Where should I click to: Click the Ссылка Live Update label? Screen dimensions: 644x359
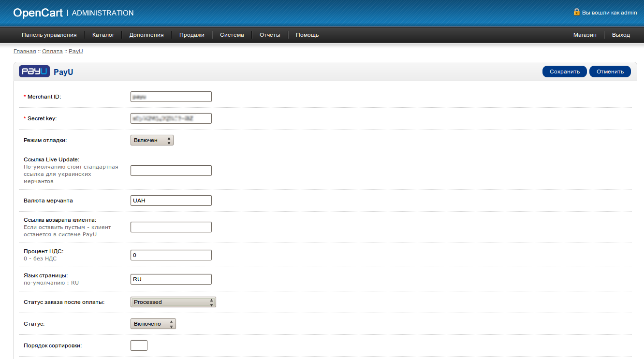tap(51, 159)
